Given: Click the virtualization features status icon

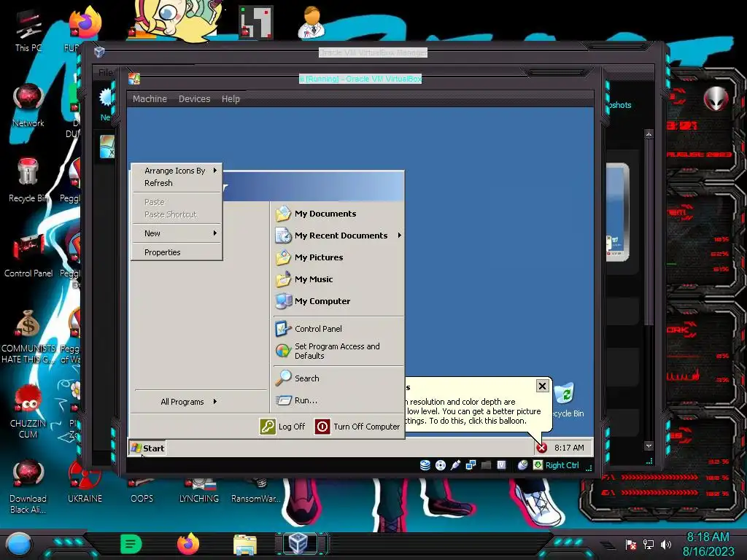Looking at the screenshot, I should 501,465.
